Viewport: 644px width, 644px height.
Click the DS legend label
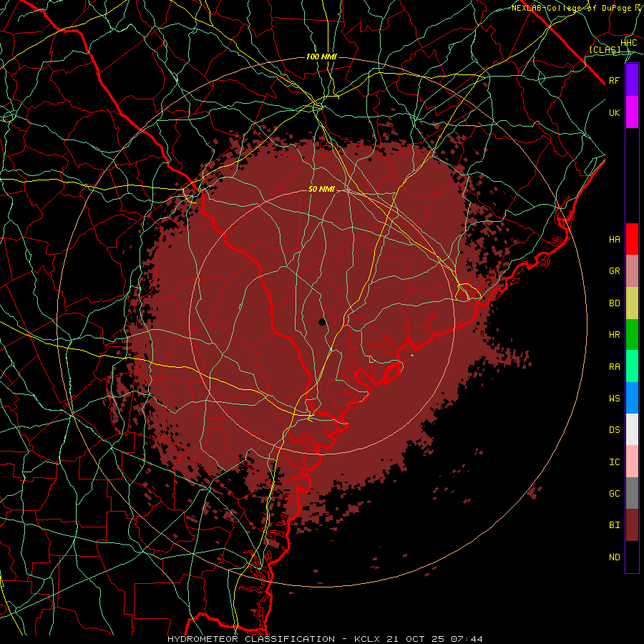pos(614,430)
